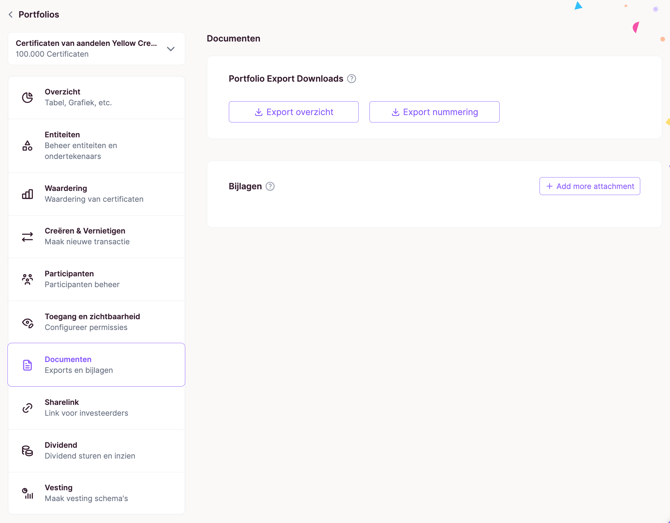Click the Waardering bar chart icon

(27, 194)
